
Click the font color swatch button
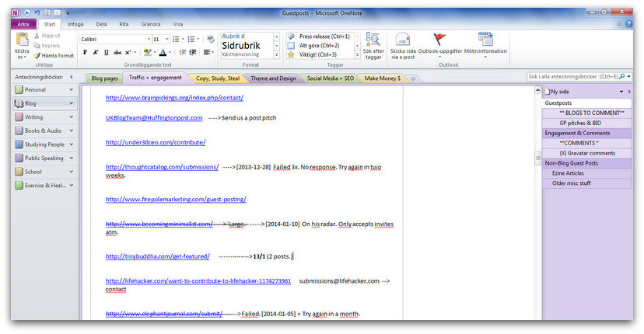click(x=163, y=53)
